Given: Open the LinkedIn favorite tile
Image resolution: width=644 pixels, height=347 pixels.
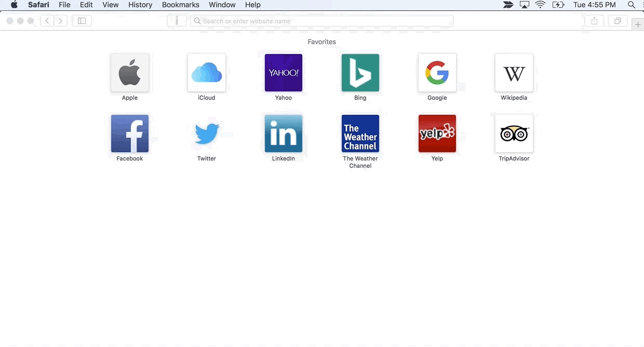Looking at the screenshot, I should click(284, 134).
